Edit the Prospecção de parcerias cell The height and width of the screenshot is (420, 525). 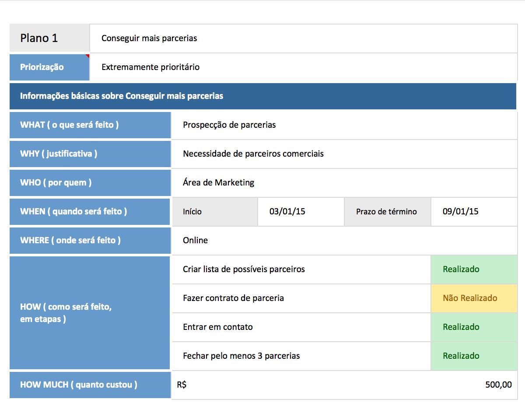tap(344, 125)
